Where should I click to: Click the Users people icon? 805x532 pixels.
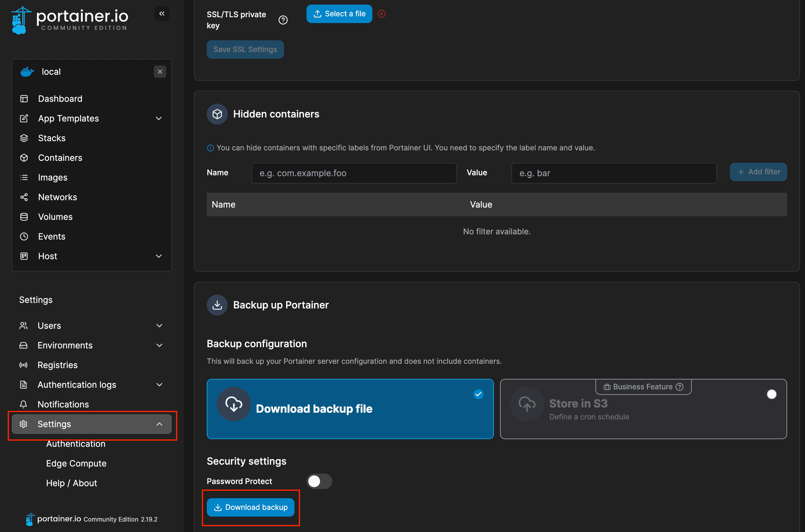click(23, 326)
